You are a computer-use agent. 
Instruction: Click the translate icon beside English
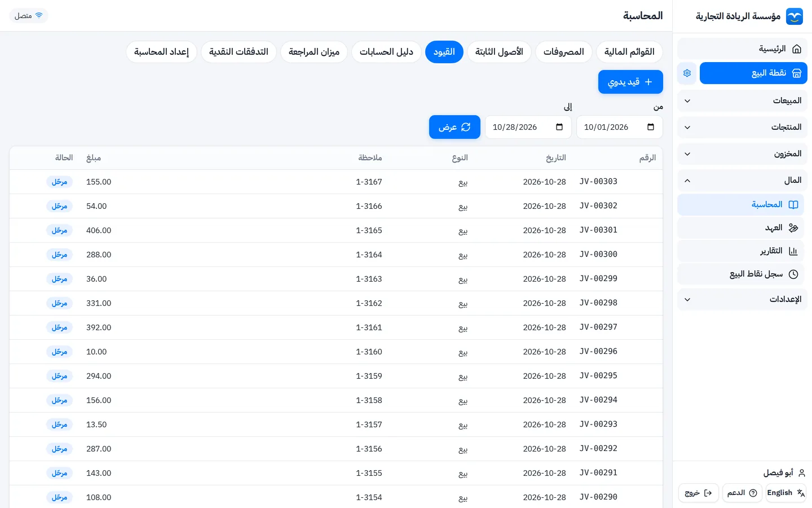[x=800, y=493]
